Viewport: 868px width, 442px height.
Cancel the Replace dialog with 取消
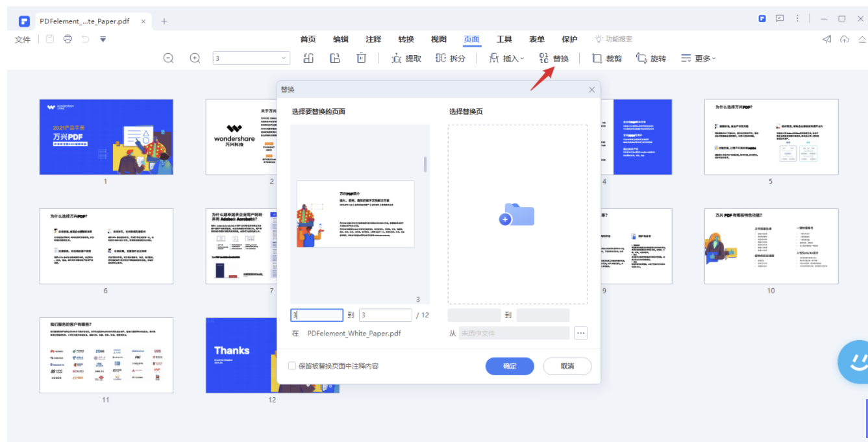point(567,365)
